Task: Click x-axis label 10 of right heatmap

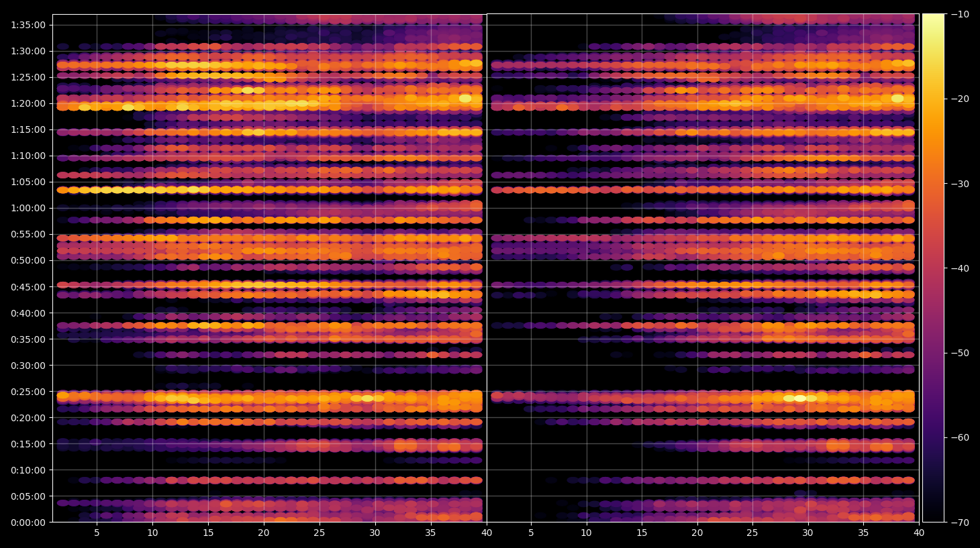Action: pos(586,533)
